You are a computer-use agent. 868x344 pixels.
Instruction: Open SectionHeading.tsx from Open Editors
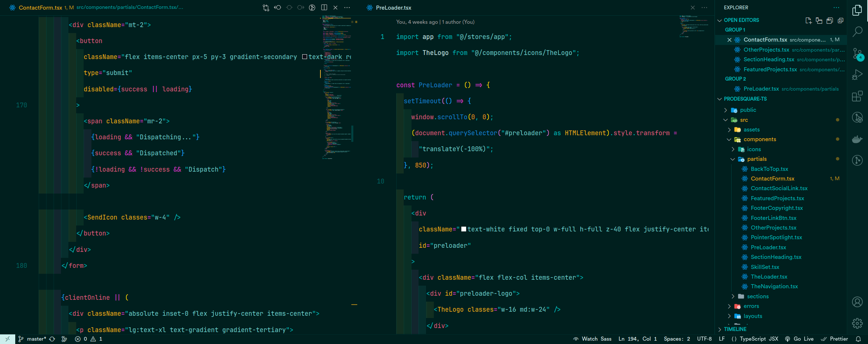pos(781,59)
